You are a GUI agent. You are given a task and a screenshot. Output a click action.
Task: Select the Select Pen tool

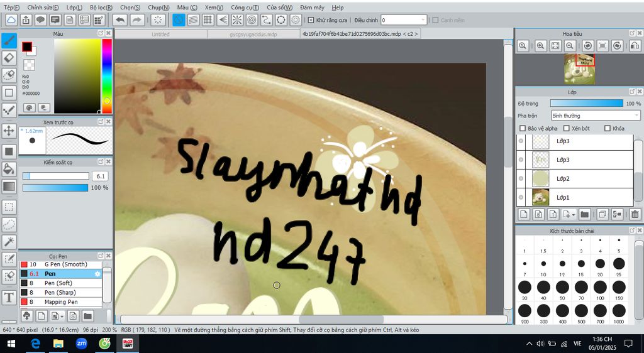(x=9, y=259)
